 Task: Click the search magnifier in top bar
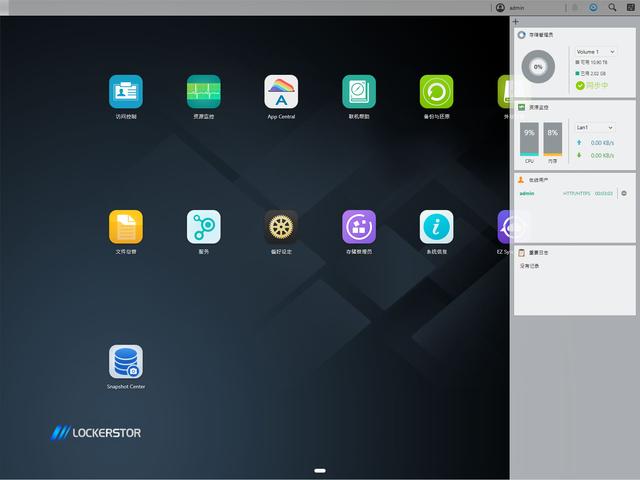click(x=613, y=8)
